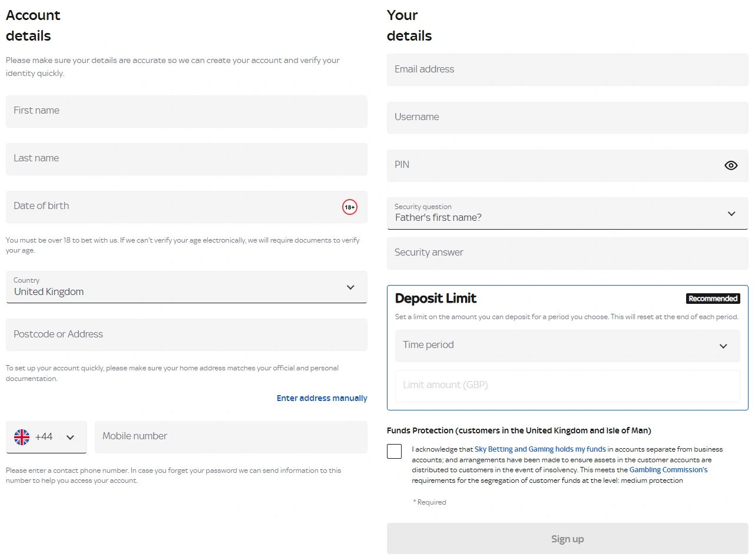Open the Country dropdown
Screen dimensions: 755x560
(x=186, y=287)
